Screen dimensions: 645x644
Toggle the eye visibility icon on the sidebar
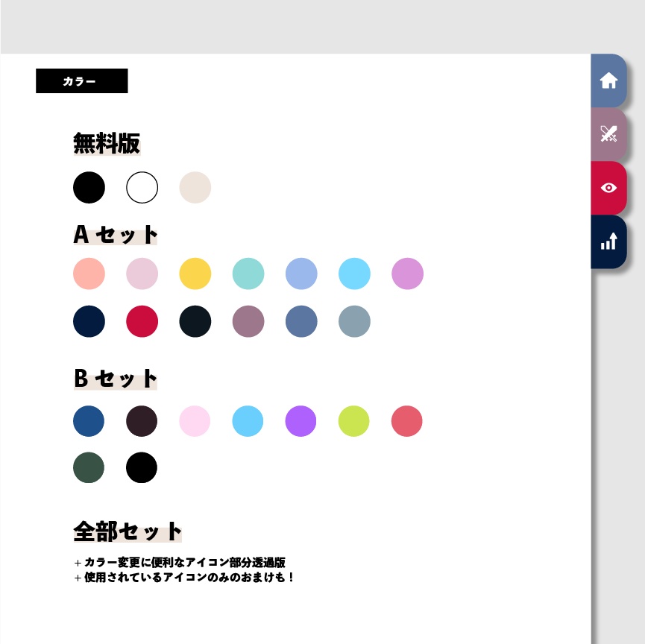(x=609, y=188)
